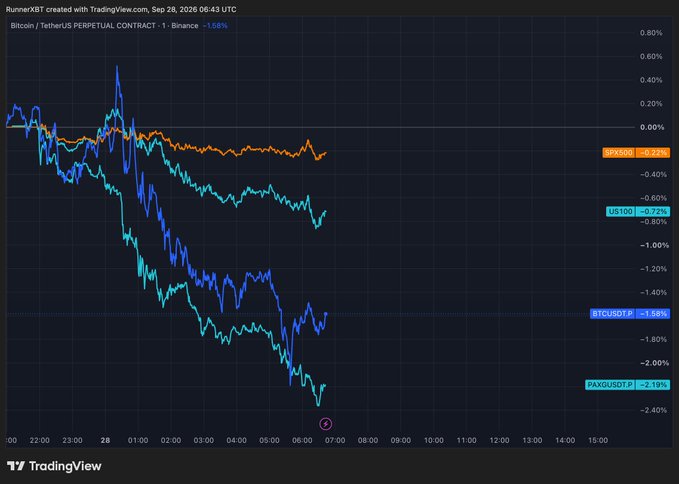The width and height of the screenshot is (679, 484).
Task: Click the 15:00 time axis label
Action: pos(598,440)
